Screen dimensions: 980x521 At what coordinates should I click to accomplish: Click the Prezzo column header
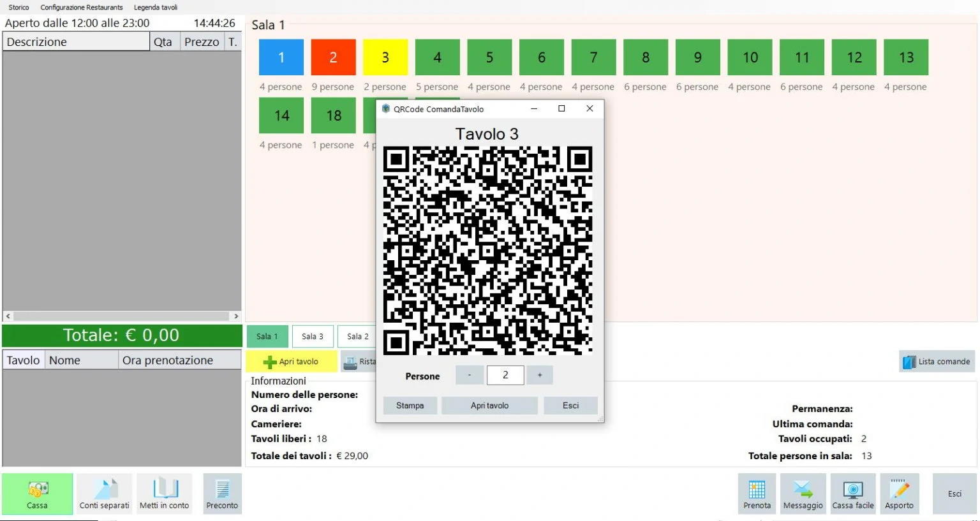pyautogui.click(x=202, y=42)
